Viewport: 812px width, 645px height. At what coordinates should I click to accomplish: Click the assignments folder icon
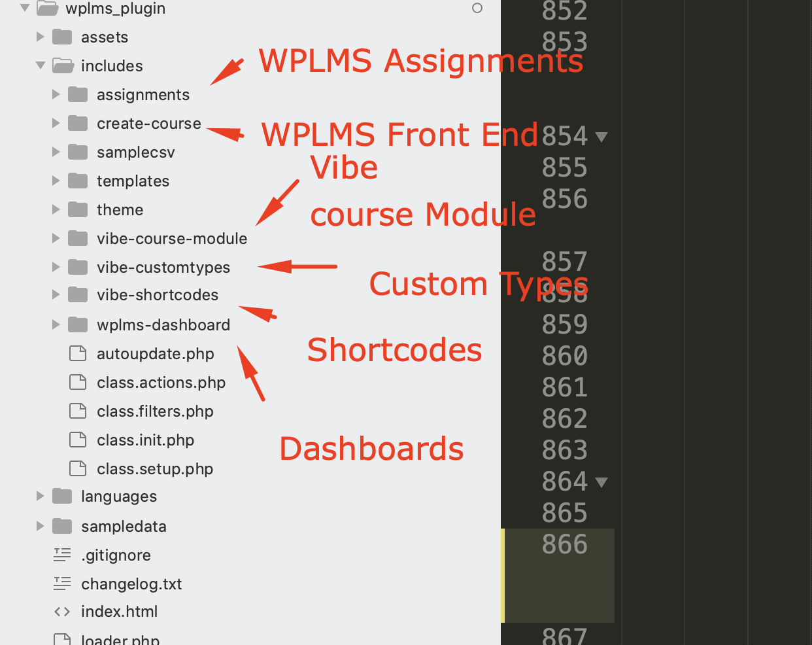coord(78,94)
